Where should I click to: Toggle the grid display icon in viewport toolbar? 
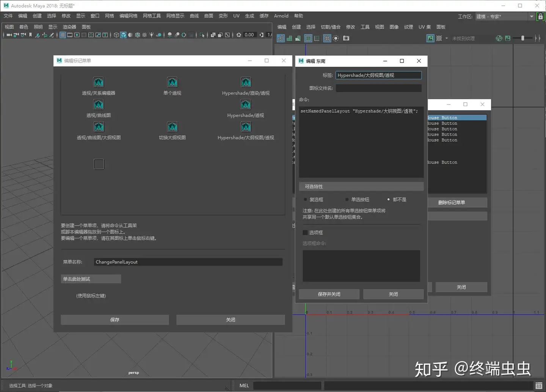63,35
